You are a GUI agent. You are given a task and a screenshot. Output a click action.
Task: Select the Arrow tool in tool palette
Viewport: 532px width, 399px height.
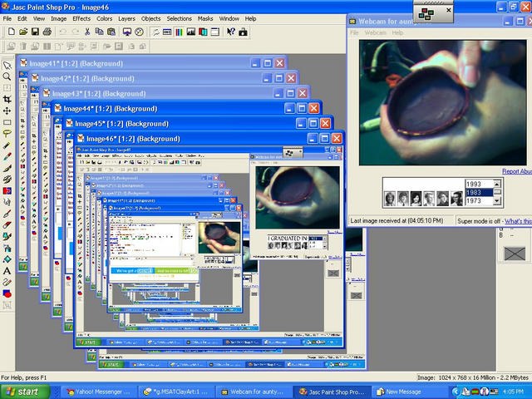[x=7, y=65]
